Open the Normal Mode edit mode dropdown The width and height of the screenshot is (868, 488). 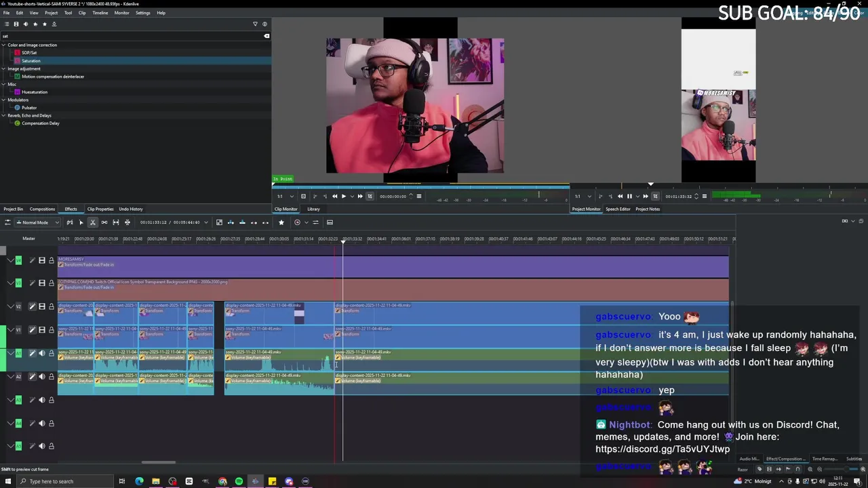click(37, 222)
